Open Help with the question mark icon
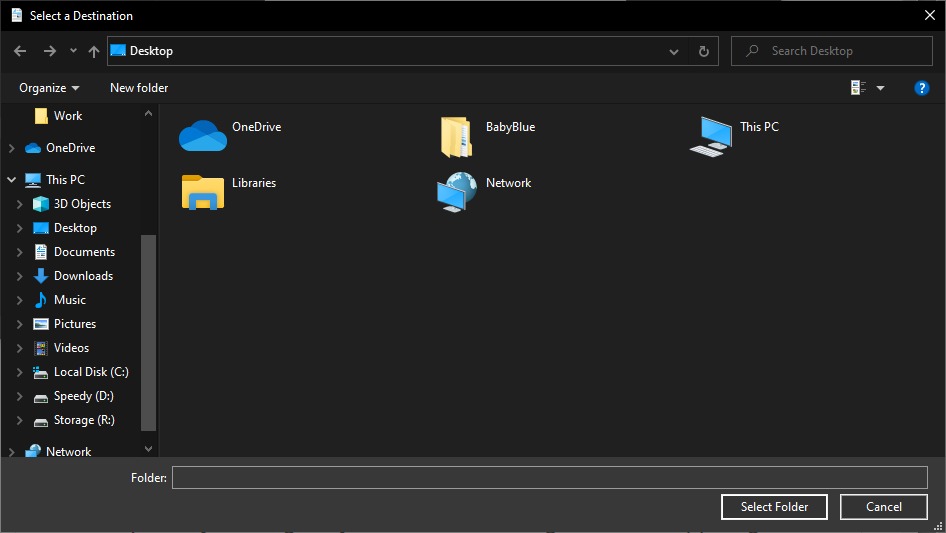This screenshot has height=533, width=946. pyautogui.click(x=922, y=88)
